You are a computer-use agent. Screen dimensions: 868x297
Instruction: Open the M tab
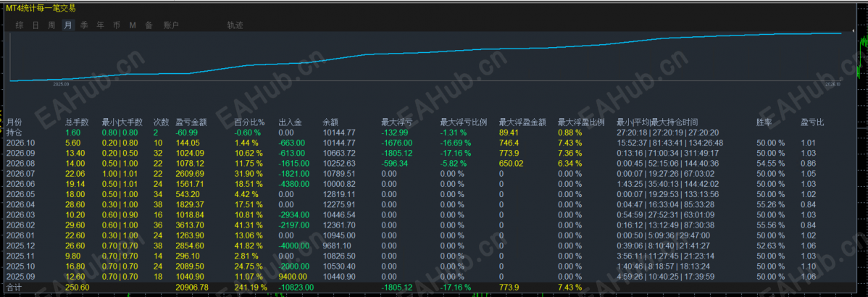[x=133, y=25]
